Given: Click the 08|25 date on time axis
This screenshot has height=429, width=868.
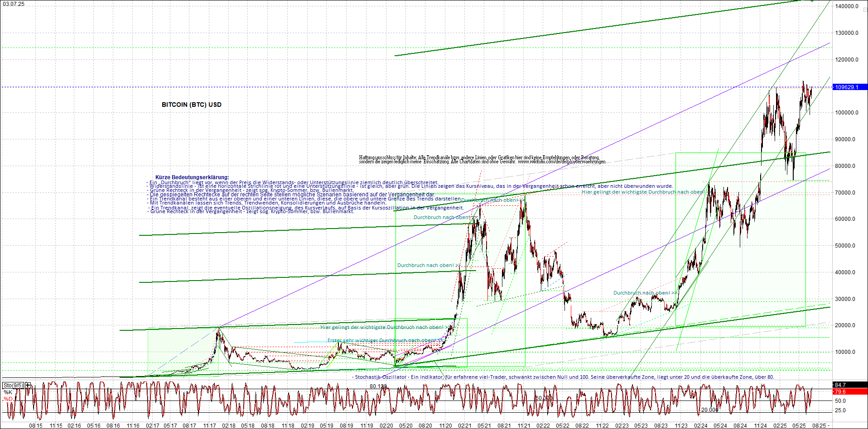Looking at the screenshot, I should coord(819,426).
